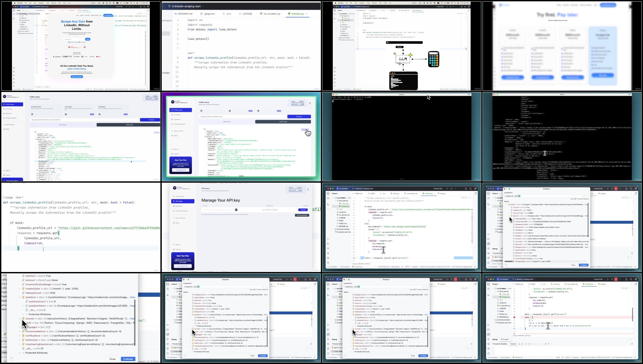Click UTF-8 status entry in api_endpoint PyCharm frame
The height and width of the screenshot is (364, 643).
[407, 267]
